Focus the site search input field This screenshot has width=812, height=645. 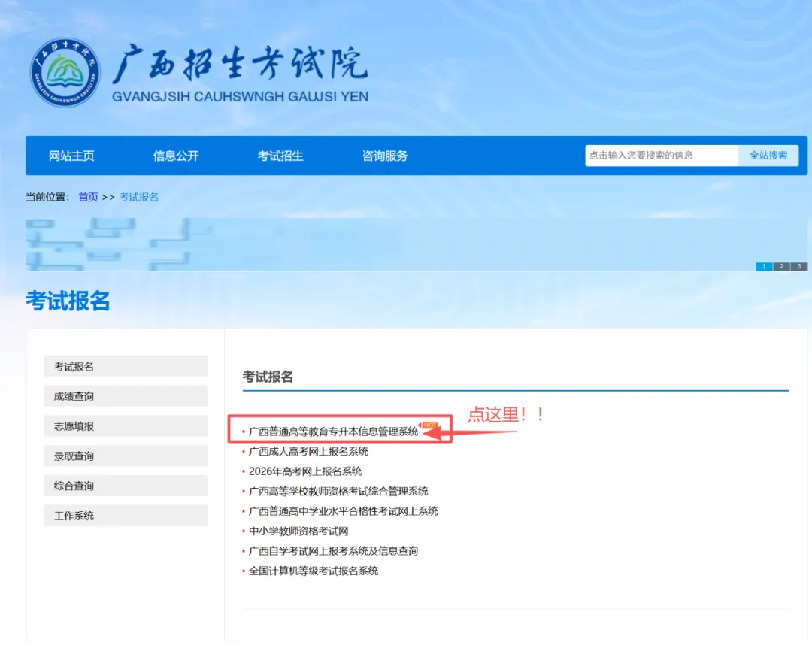click(662, 156)
